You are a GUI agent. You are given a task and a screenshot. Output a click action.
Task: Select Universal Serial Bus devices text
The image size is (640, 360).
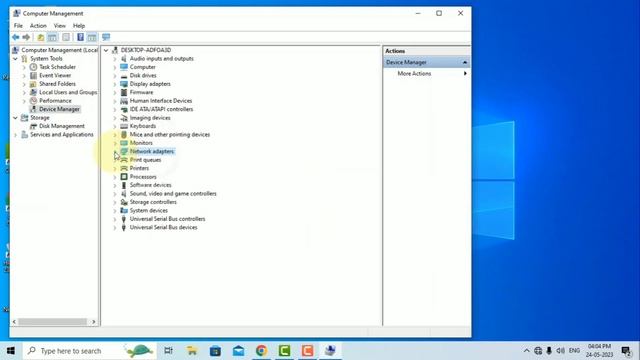(163, 227)
